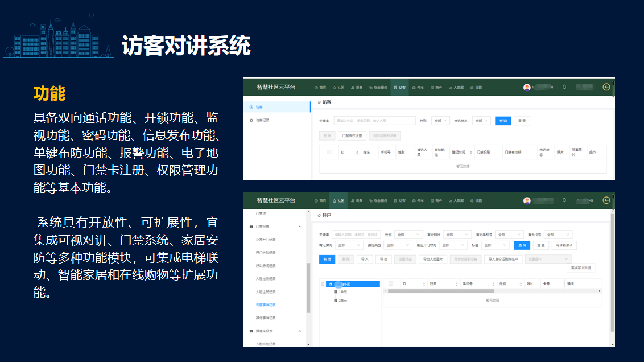Click bottom sidebar vertical scrollbar thumb
Image resolution: width=644 pixels, height=362 pixels.
[x=308, y=287]
